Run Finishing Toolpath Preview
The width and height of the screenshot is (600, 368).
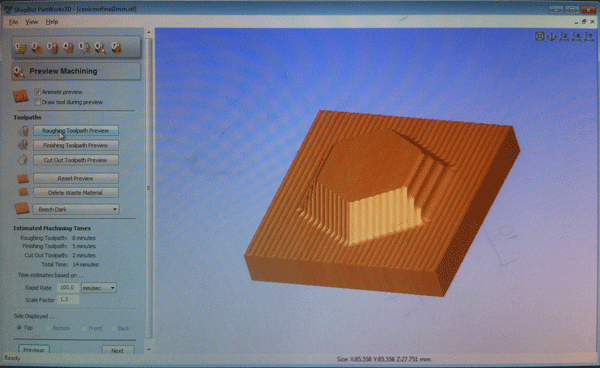(76, 145)
